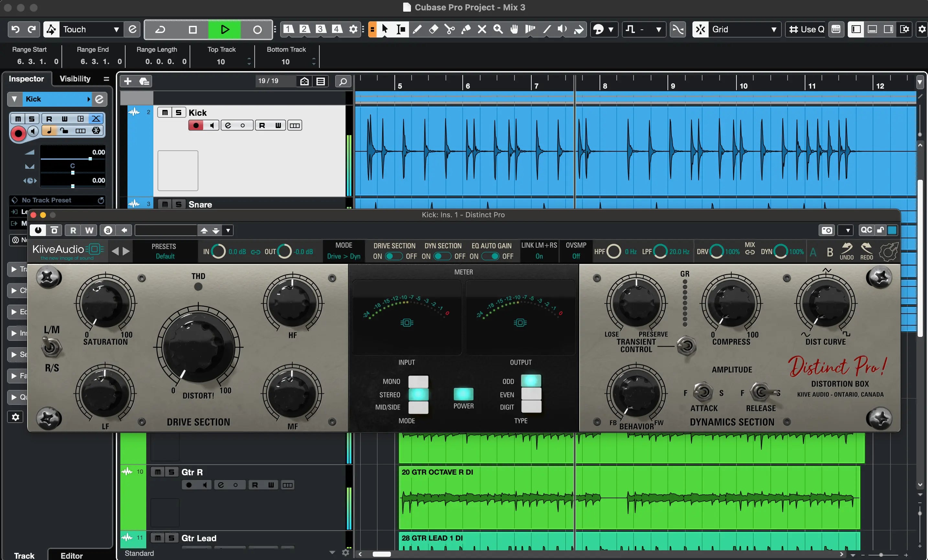Toggle the DRIVE SECTION on/off switch
The height and width of the screenshot is (560, 928).
point(394,256)
